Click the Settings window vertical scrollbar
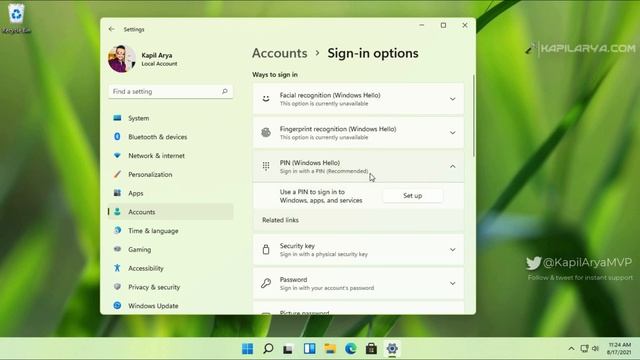The height and width of the screenshot is (360, 640). point(473,116)
